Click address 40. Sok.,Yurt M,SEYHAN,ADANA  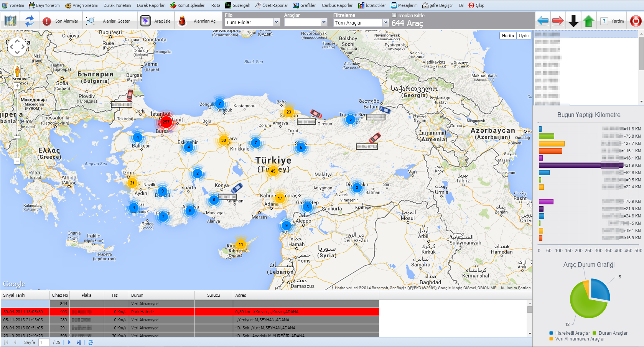click(265, 328)
